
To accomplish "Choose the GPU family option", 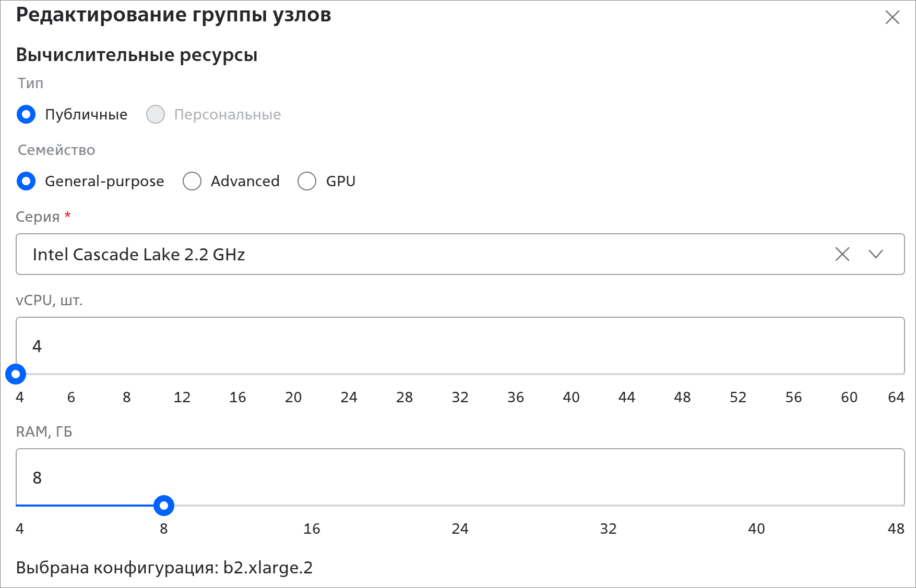I will click(x=307, y=181).
